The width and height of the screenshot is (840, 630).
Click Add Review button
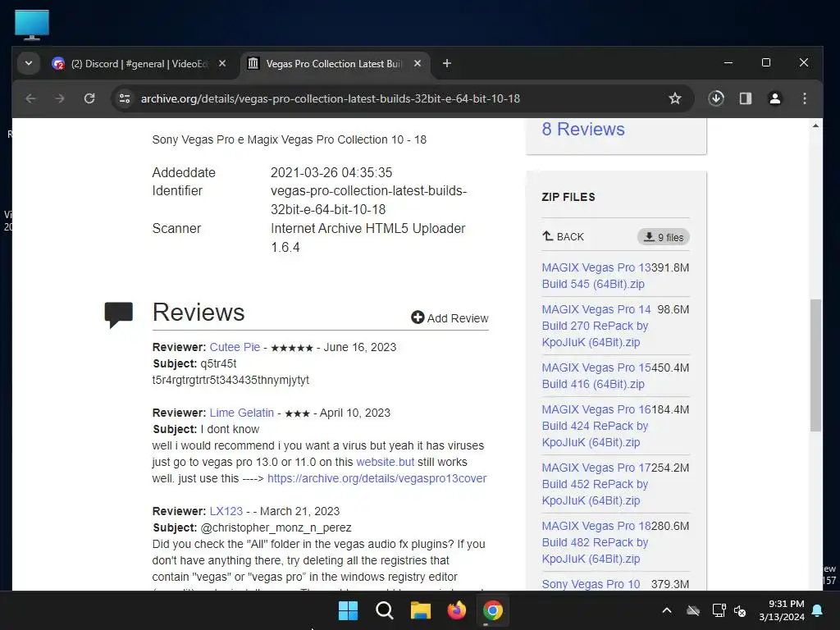[x=450, y=318]
